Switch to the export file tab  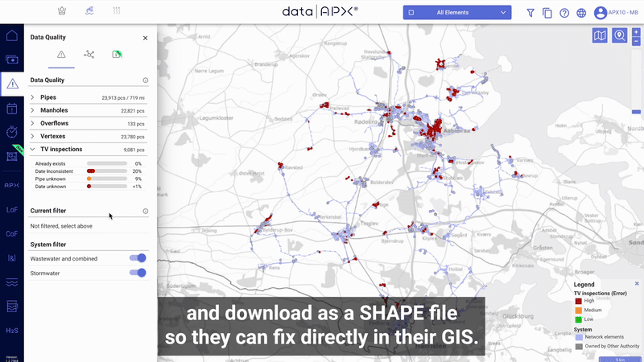pos(117,55)
